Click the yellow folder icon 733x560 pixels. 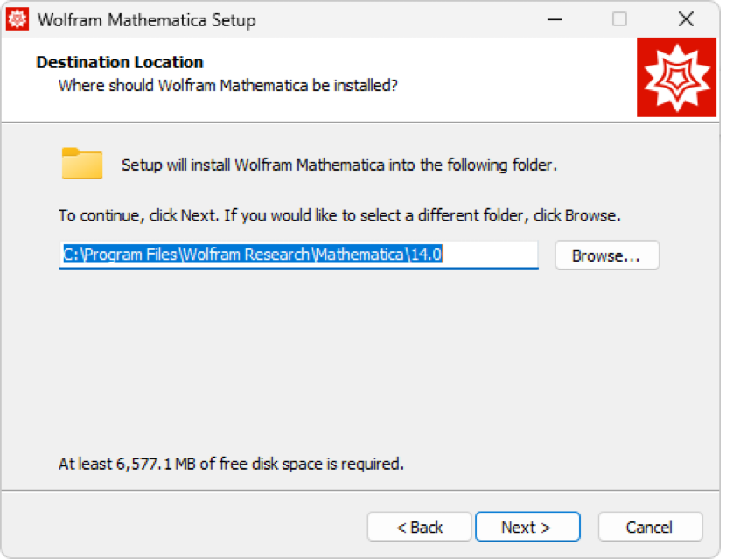(x=82, y=164)
